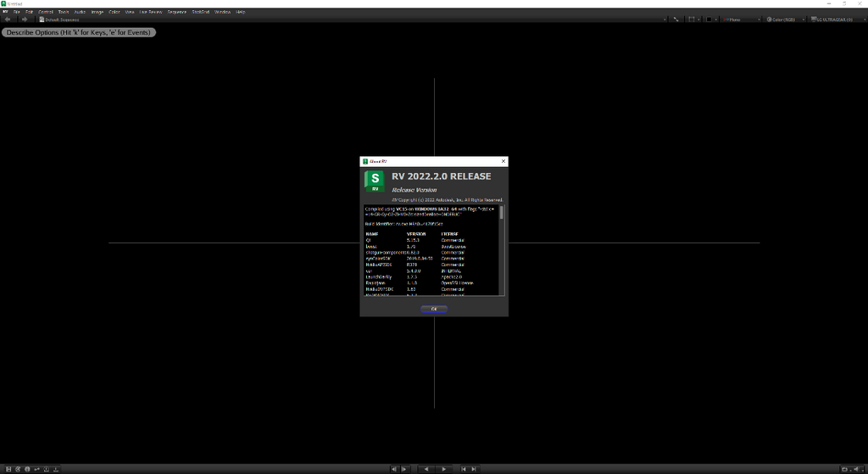Open the Tools menu
This screenshot has width=868, height=474.
pyautogui.click(x=63, y=12)
